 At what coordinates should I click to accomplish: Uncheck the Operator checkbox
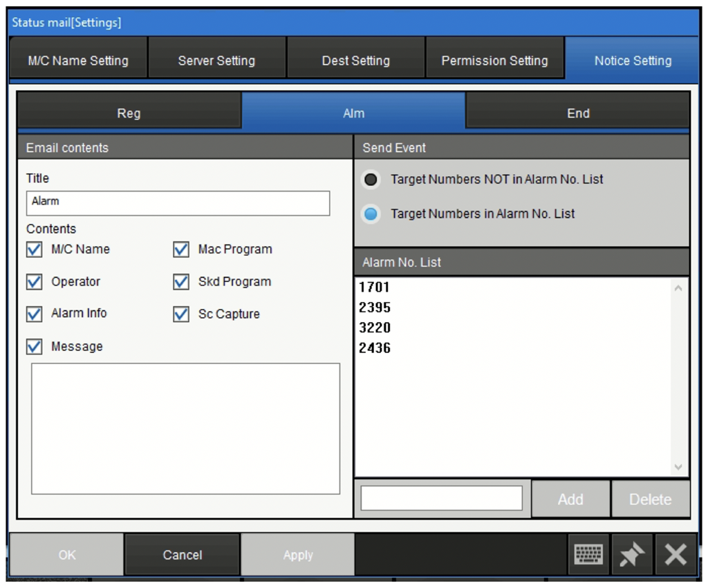35,282
